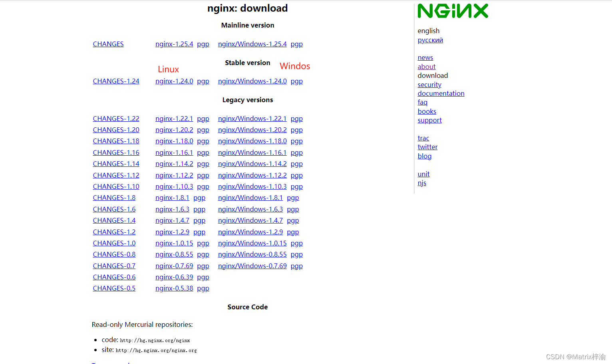The image size is (612, 364).
Task: Download nginx-1.6.3
Action: point(173,209)
